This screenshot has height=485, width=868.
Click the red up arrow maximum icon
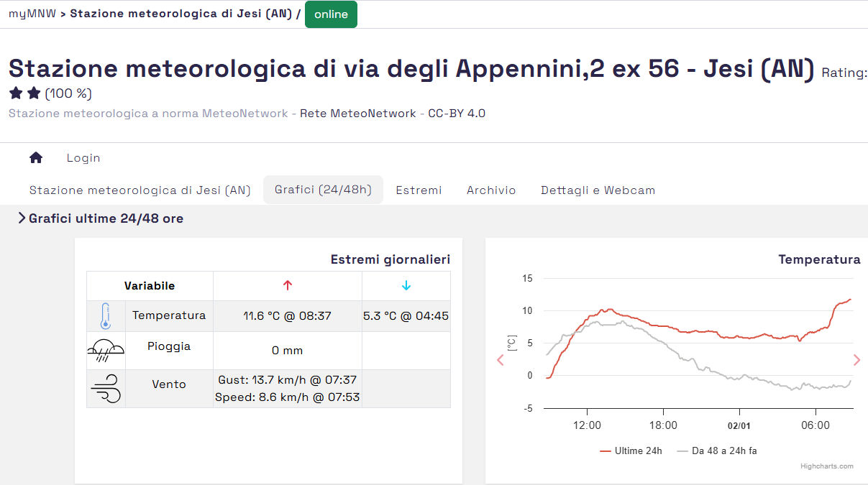(x=288, y=285)
